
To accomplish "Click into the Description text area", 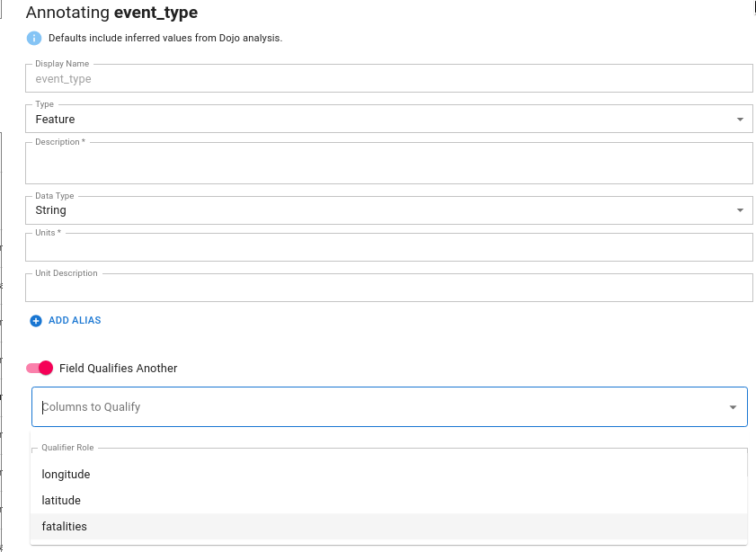I will (x=388, y=164).
